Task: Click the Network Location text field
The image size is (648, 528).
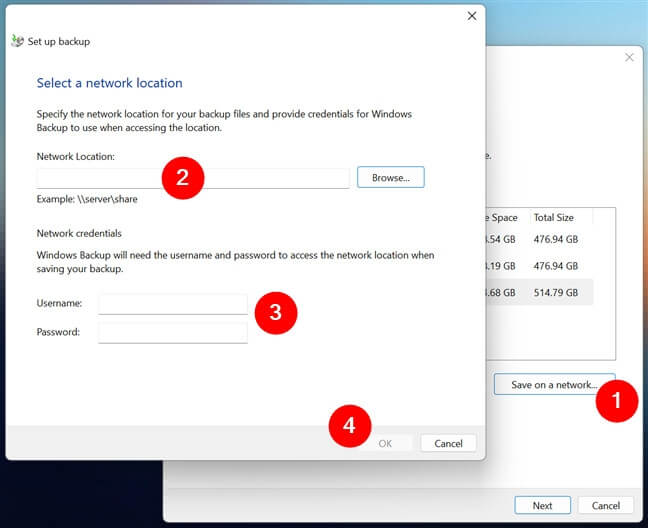Action: (193, 178)
